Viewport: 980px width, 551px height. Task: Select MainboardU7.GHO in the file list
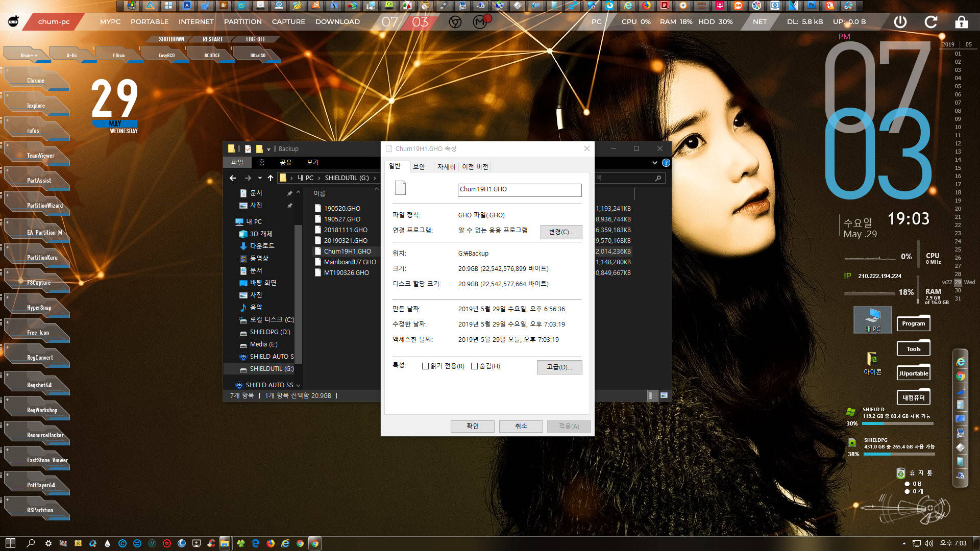click(x=350, y=262)
